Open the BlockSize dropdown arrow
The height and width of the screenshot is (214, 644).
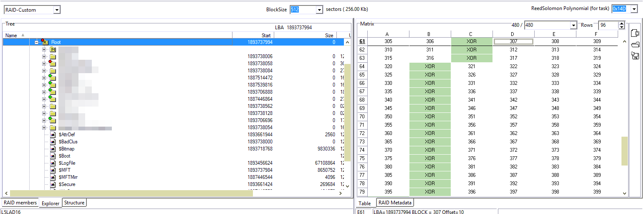point(319,10)
